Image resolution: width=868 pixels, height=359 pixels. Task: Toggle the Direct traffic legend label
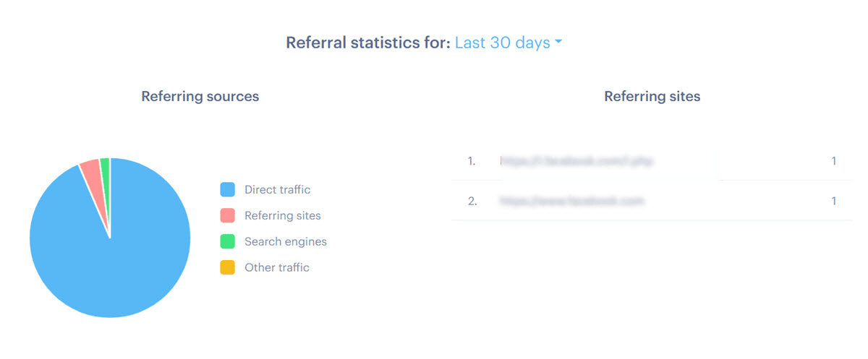point(277,190)
